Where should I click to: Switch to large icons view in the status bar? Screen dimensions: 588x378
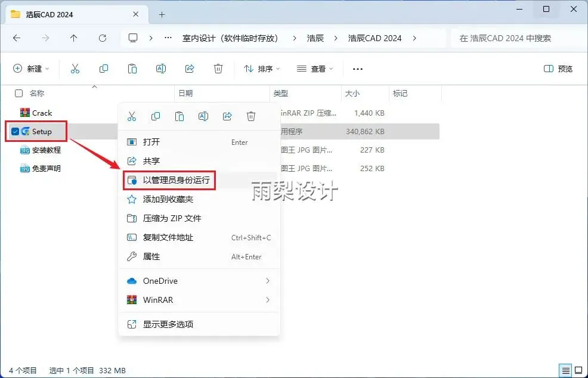pos(578,370)
